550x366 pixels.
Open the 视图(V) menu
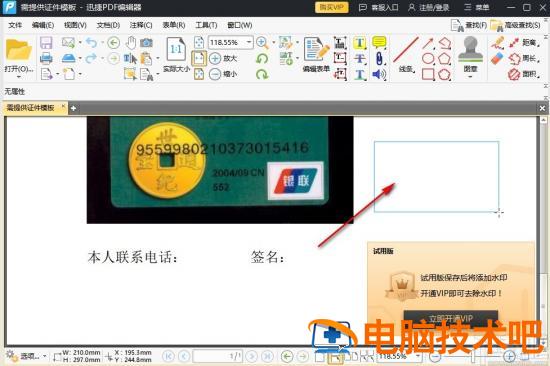tap(75, 25)
